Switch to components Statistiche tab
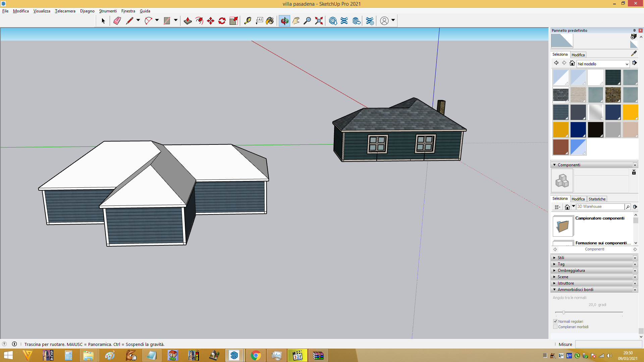The width and height of the screenshot is (644, 362). 597,199
